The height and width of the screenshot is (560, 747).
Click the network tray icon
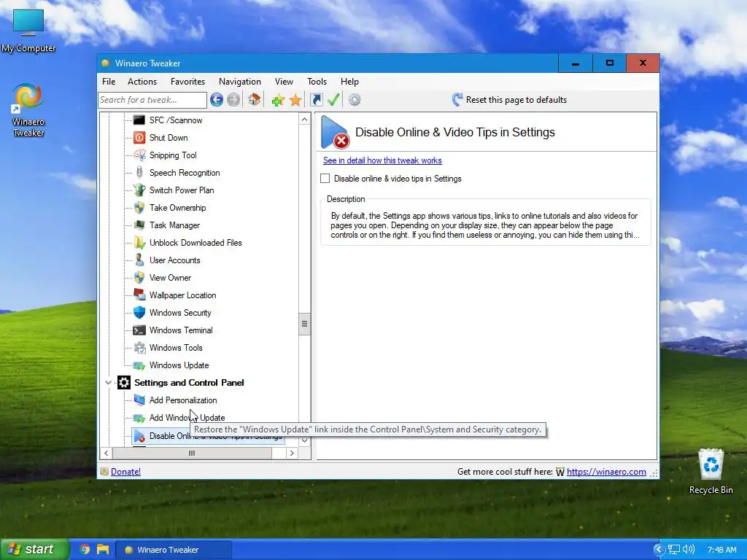pyautogui.click(x=673, y=550)
